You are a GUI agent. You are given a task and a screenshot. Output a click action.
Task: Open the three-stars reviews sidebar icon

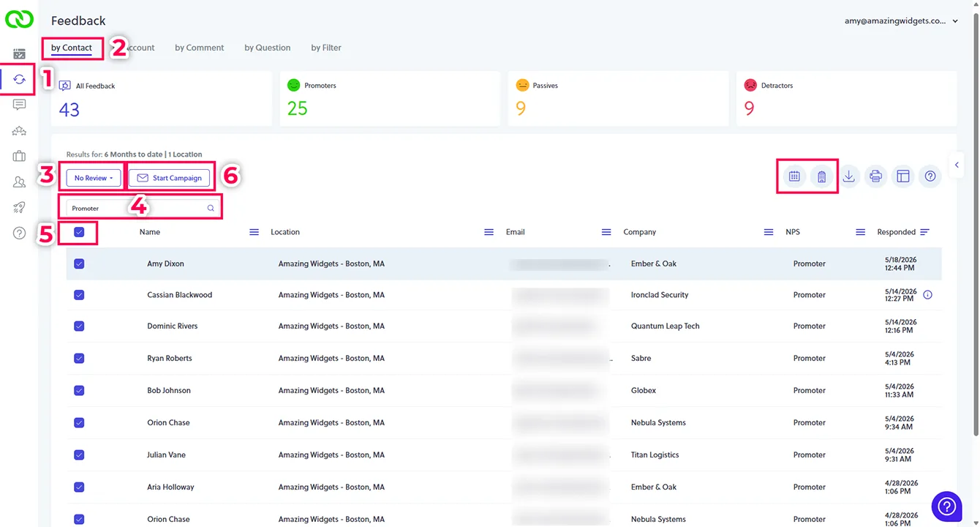click(19, 131)
